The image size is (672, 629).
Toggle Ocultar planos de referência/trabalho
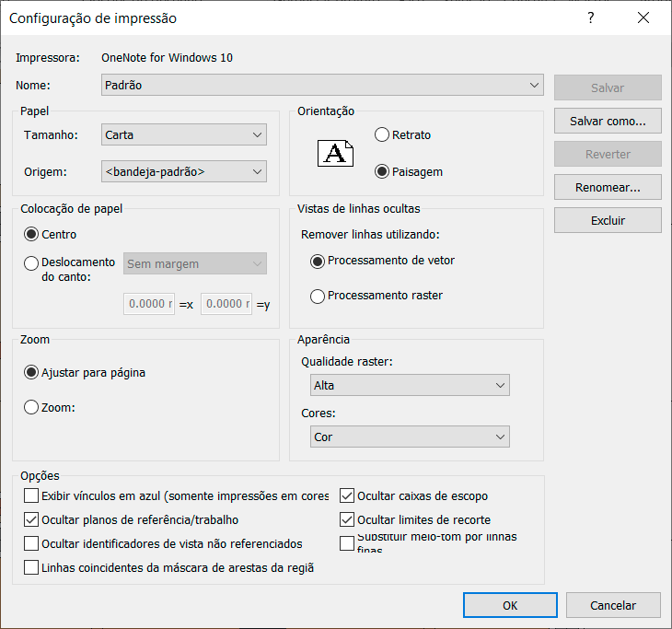pyautogui.click(x=31, y=519)
